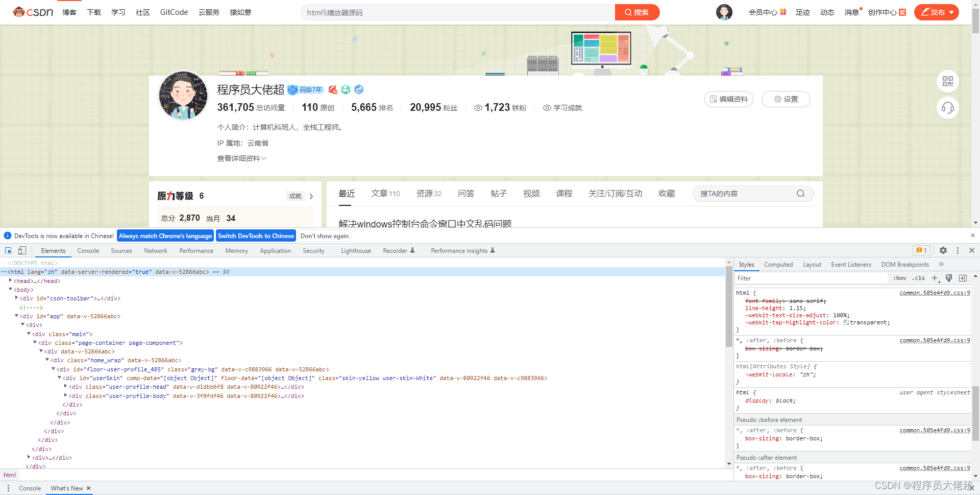Toggle device toolbar icon in DevTools
The width and height of the screenshot is (980, 495).
tap(22, 250)
